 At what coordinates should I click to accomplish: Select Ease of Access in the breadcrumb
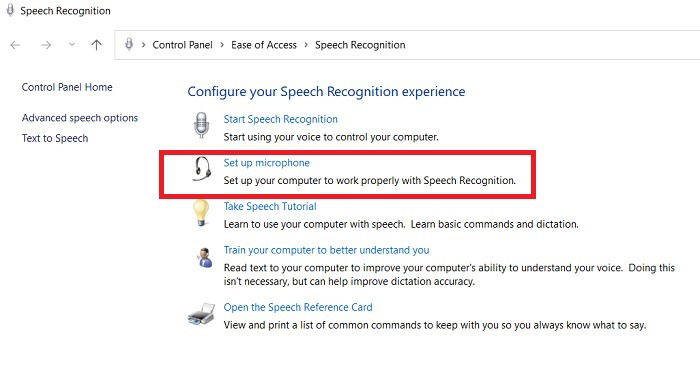[264, 45]
